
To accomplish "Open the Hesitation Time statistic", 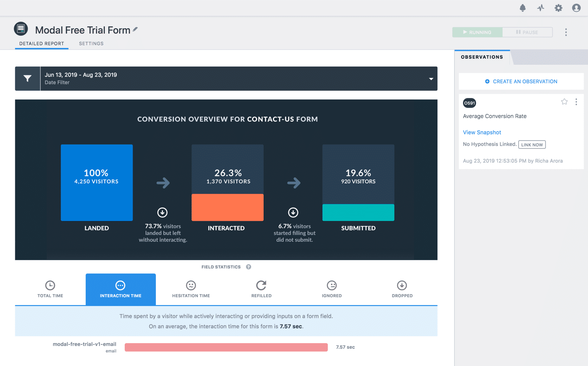I will 191,289.
